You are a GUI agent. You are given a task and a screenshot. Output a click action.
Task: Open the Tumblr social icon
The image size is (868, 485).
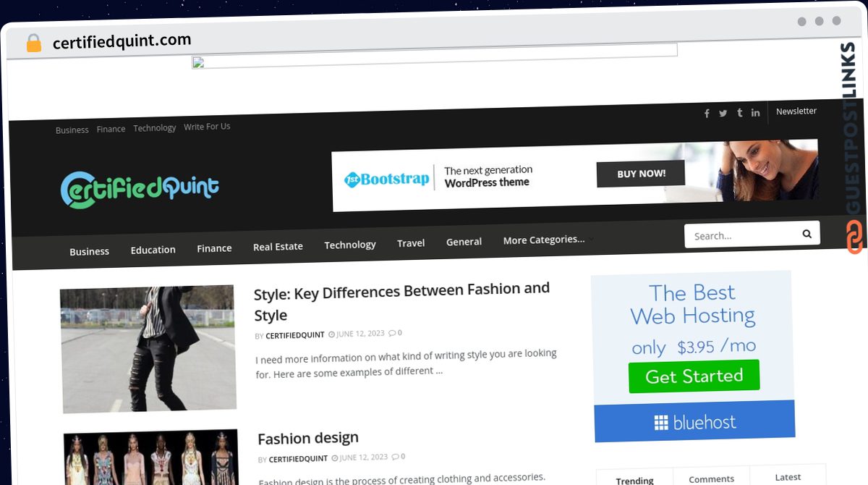click(x=739, y=113)
